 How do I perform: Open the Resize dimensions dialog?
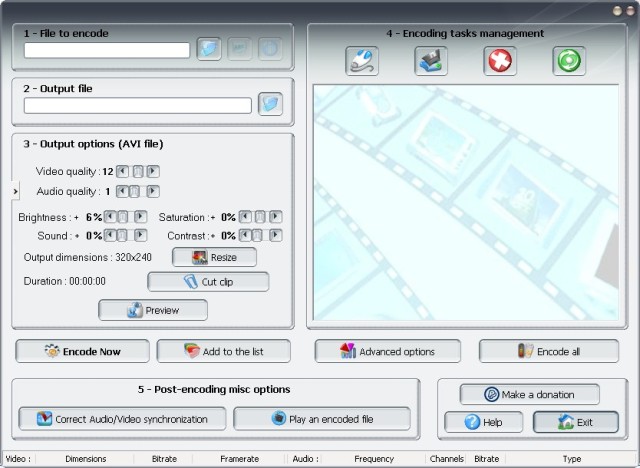[214, 257]
